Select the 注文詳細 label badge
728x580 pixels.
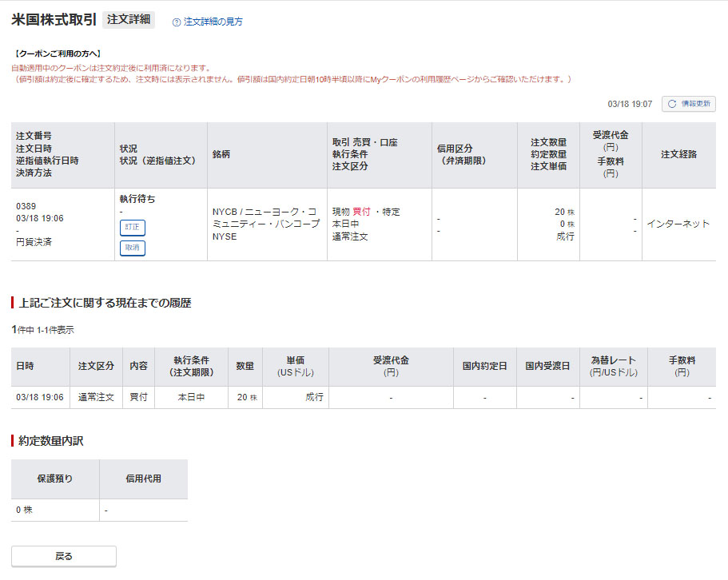(x=128, y=20)
